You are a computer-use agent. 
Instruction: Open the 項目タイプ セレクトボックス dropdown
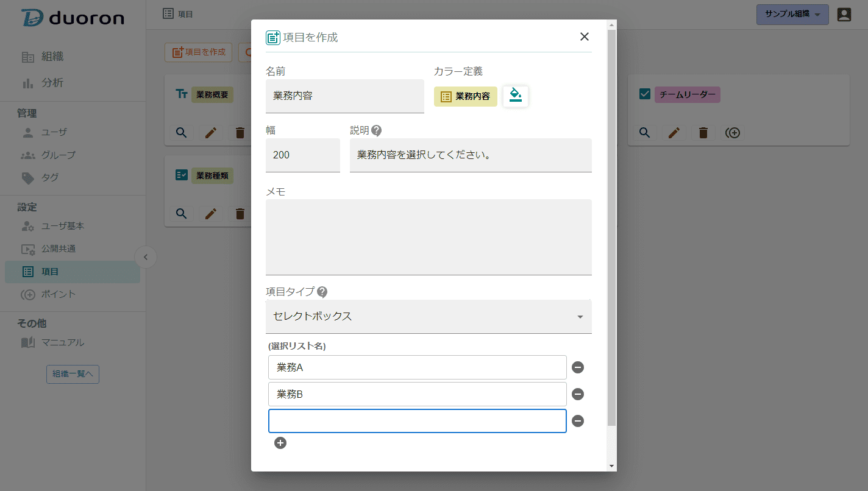pyautogui.click(x=429, y=317)
